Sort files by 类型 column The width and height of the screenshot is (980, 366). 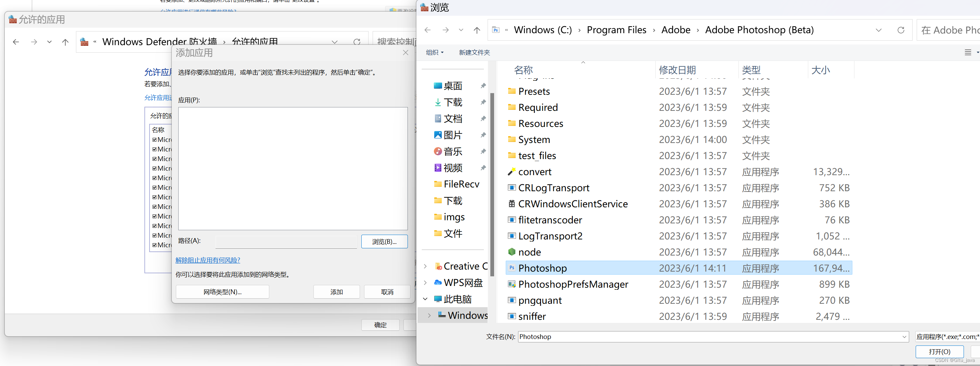point(751,70)
